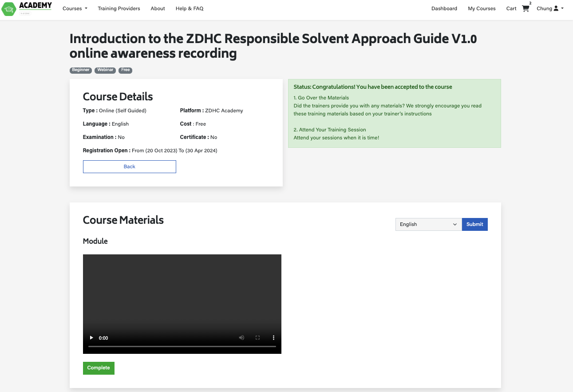Screen dimensions: 573x392
Task: Click the Cart link
Action: pos(511,8)
